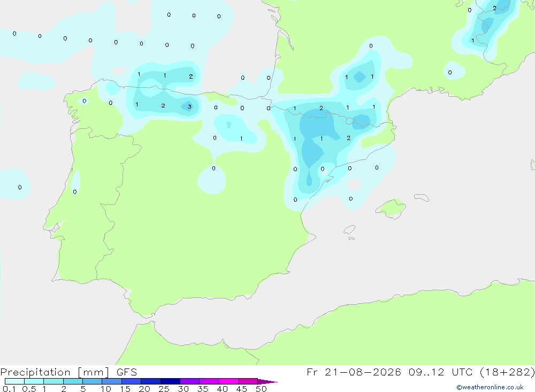Click the '0.5' legend scale label
535x392 pixels.
[x=29, y=389]
